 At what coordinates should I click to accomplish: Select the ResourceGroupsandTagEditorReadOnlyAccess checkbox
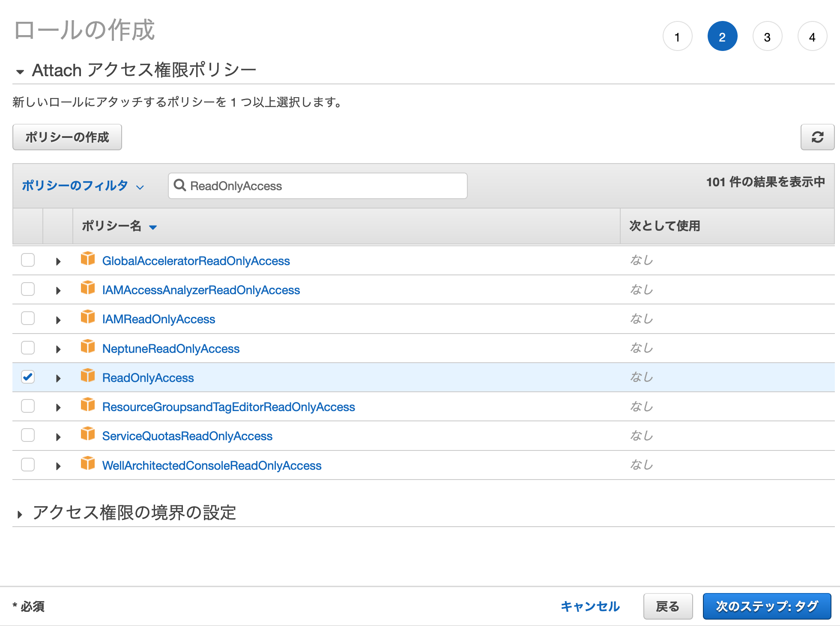pos(28,406)
